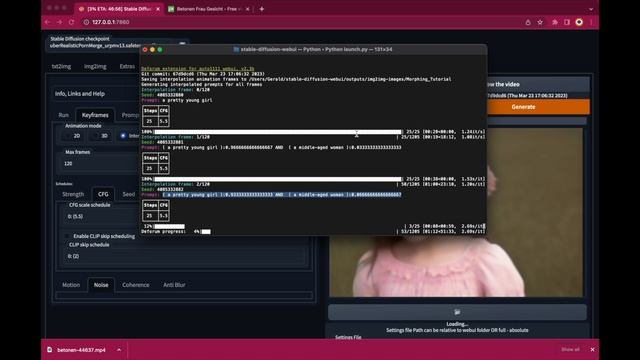Click the betonen-44037.mp4 file icon
The image size is (640, 360).
pyautogui.click(x=49, y=349)
